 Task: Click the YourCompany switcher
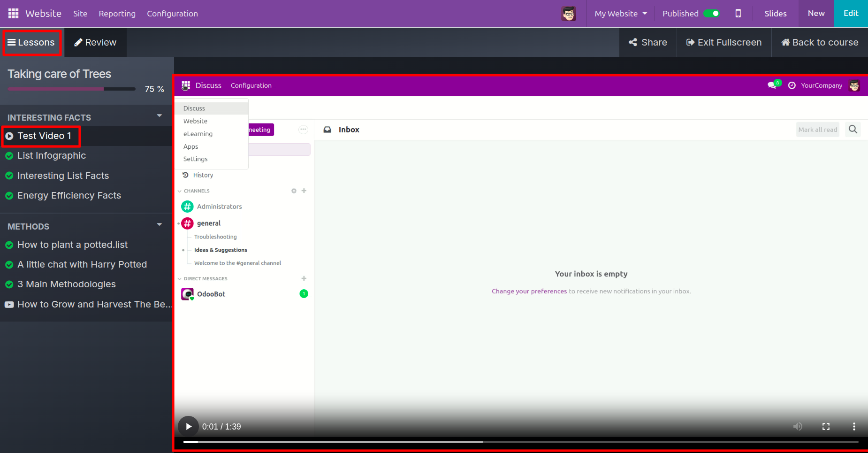pyautogui.click(x=822, y=85)
